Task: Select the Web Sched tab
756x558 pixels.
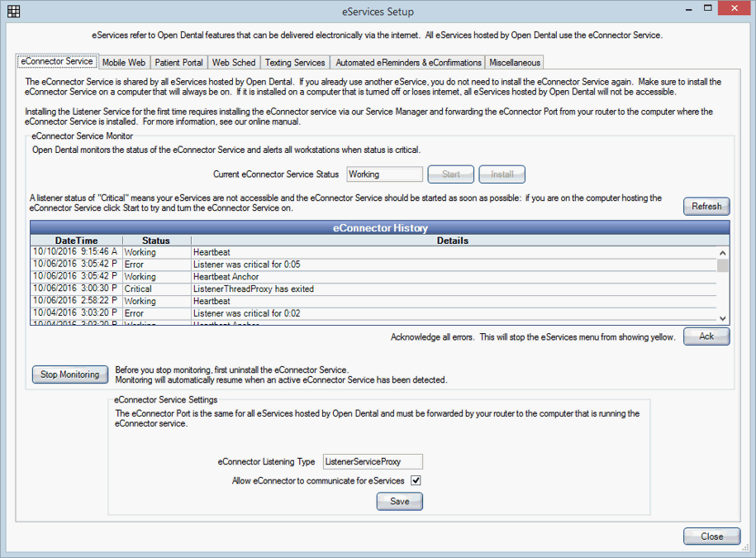Action: 234,63
